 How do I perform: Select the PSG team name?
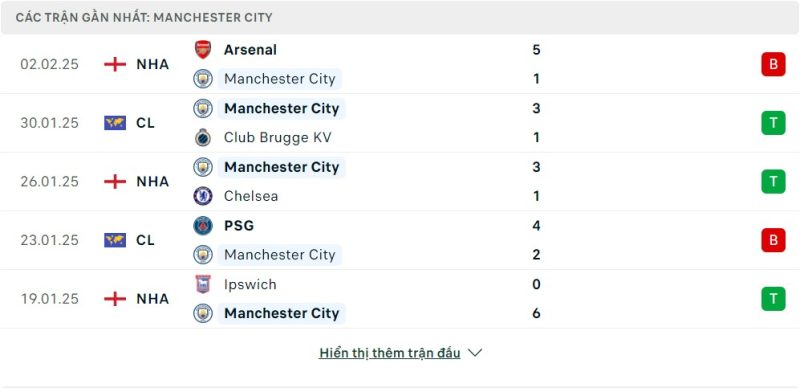coord(239,226)
